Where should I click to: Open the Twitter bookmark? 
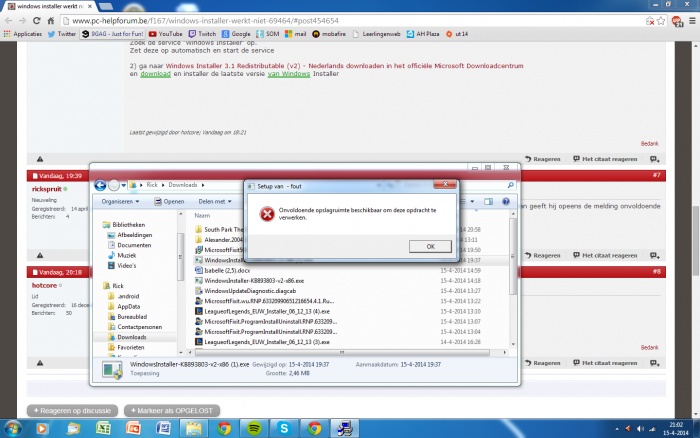pos(62,34)
